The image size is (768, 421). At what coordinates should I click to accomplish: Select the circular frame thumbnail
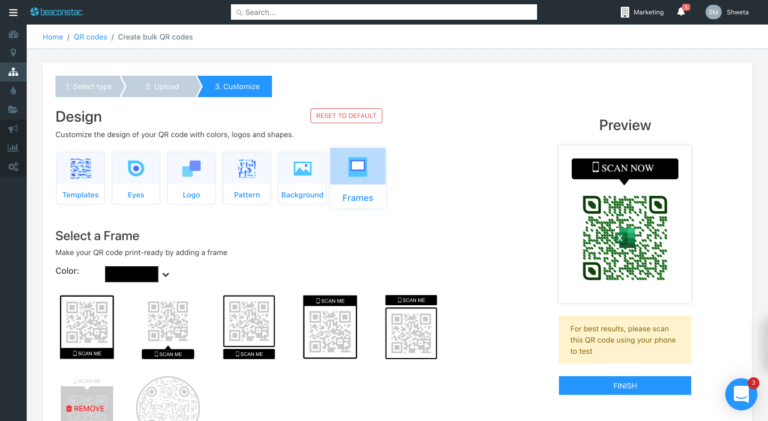[168, 400]
